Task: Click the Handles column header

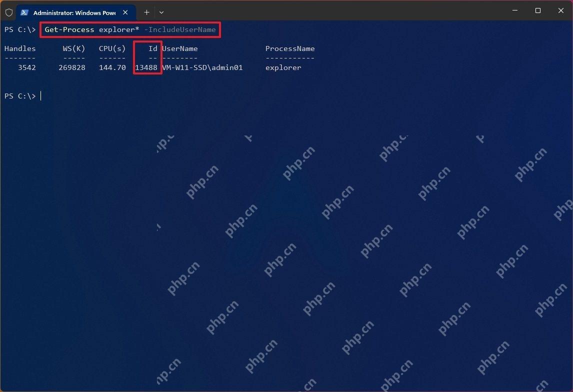Action: [20, 48]
